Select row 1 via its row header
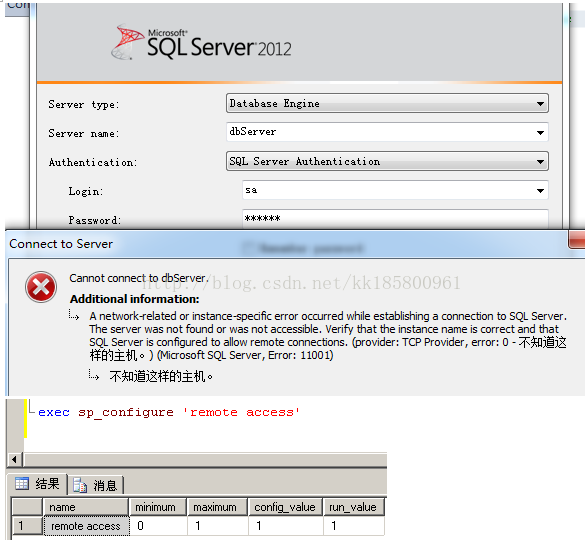 click(27, 526)
